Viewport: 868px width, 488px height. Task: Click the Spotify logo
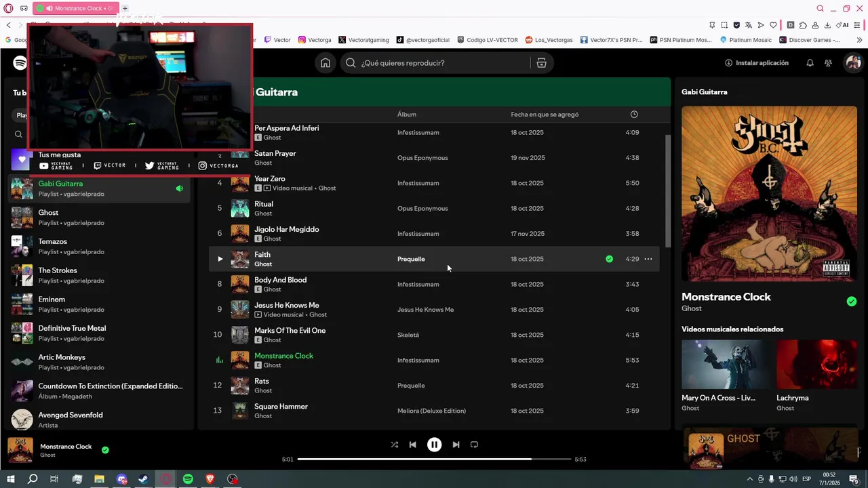click(x=20, y=63)
